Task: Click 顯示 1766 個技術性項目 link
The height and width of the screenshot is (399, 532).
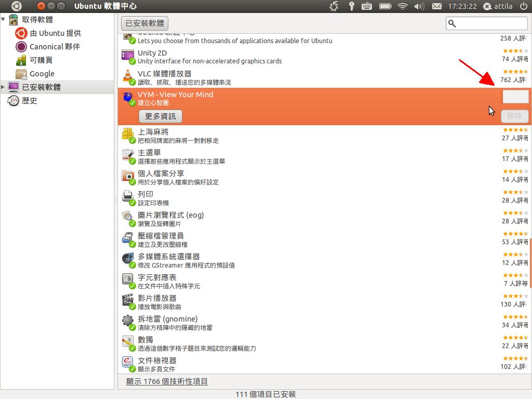Action: (x=167, y=381)
